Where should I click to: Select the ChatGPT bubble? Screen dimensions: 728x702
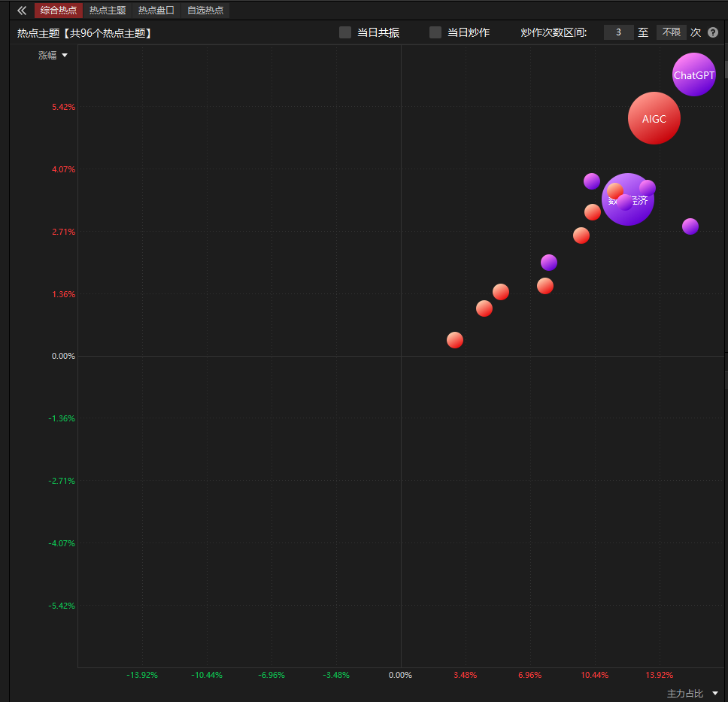coord(693,74)
